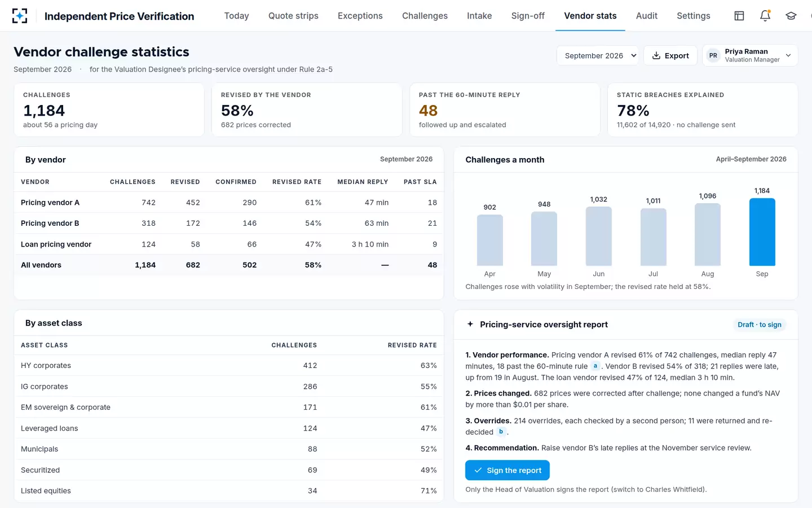Open the graduation cap training icon
The height and width of the screenshot is (508, 812).
(791, 16)
